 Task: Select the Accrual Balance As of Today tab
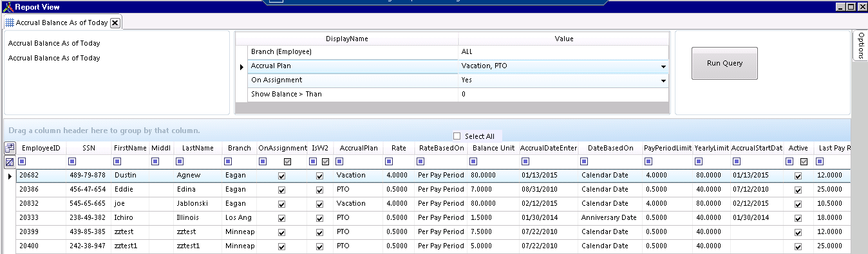tap(62, 23)
